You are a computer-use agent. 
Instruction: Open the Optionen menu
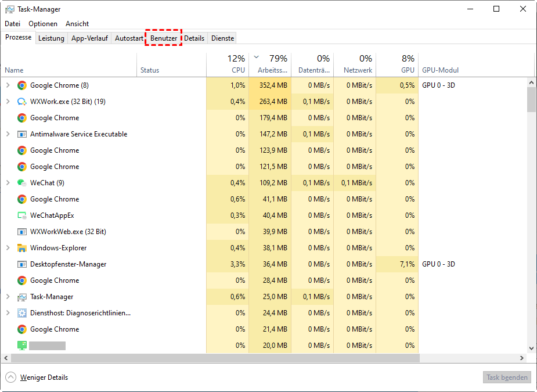43,24
